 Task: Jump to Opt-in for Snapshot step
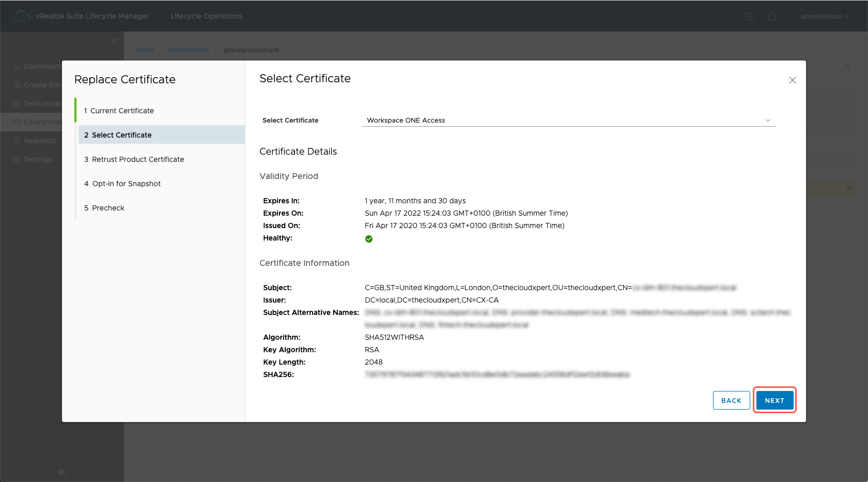126,184
